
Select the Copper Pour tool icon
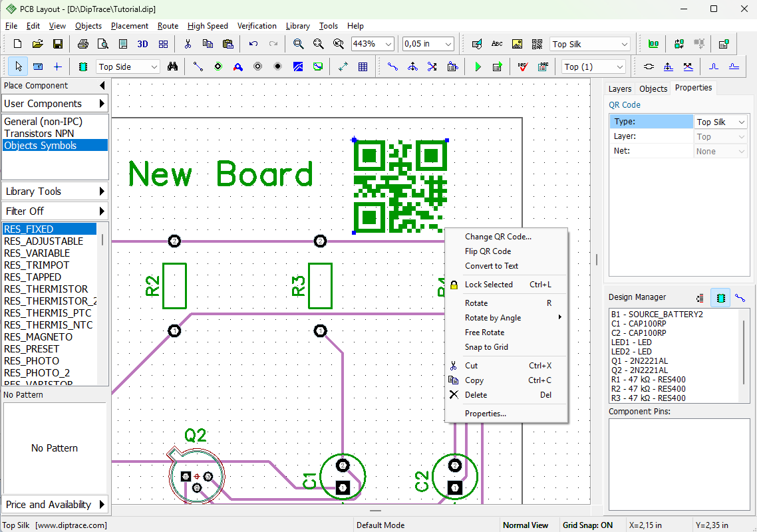click(x=298, y=66)
